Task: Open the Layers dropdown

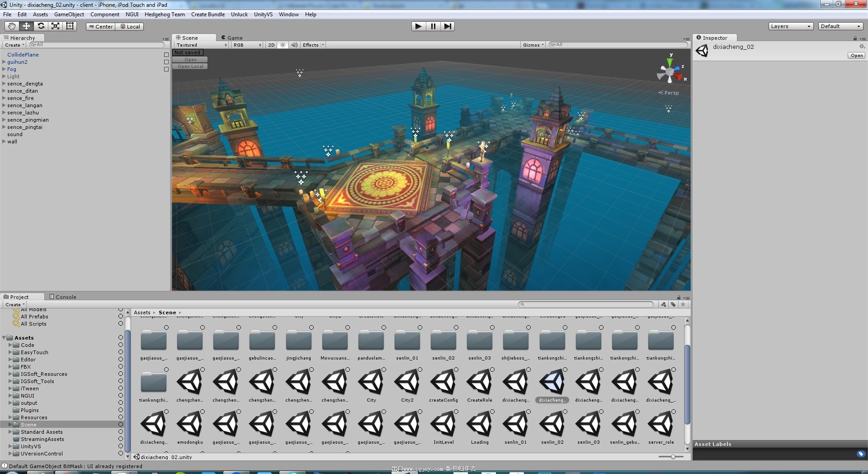Action: tap(791, 26)
